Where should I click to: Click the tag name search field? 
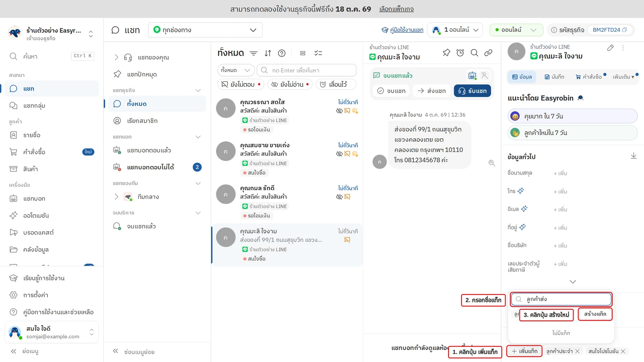[x=561, y=299]
